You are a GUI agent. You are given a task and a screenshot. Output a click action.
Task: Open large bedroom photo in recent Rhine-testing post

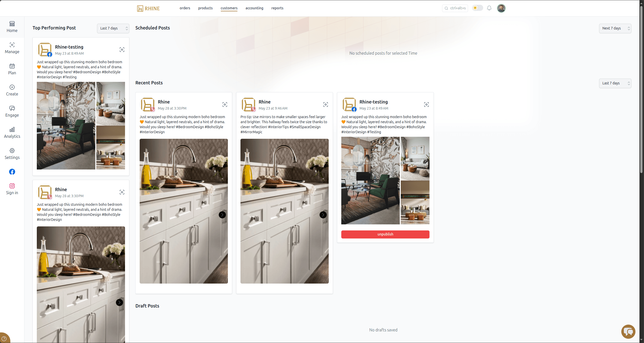pyautogui.click(x=370, y=181)
